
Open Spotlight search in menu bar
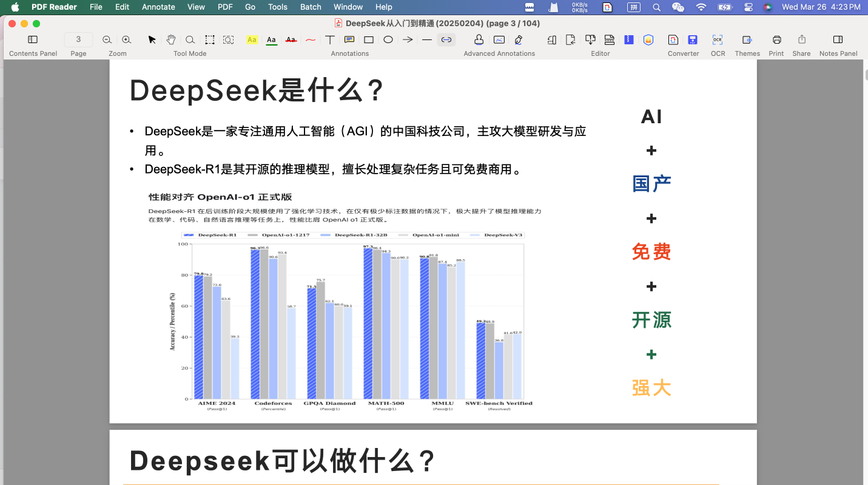(656, 7)
